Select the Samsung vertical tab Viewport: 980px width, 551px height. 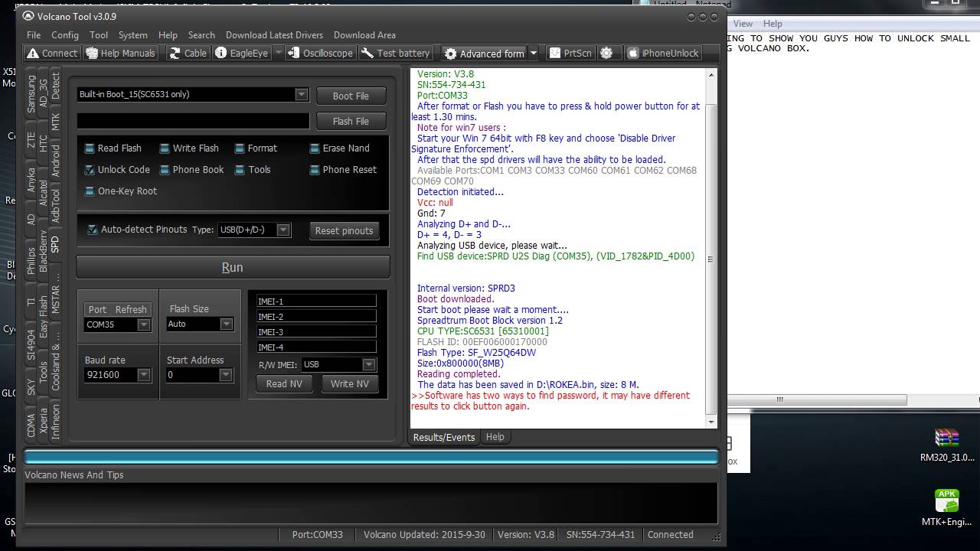[x=31, y=94]
